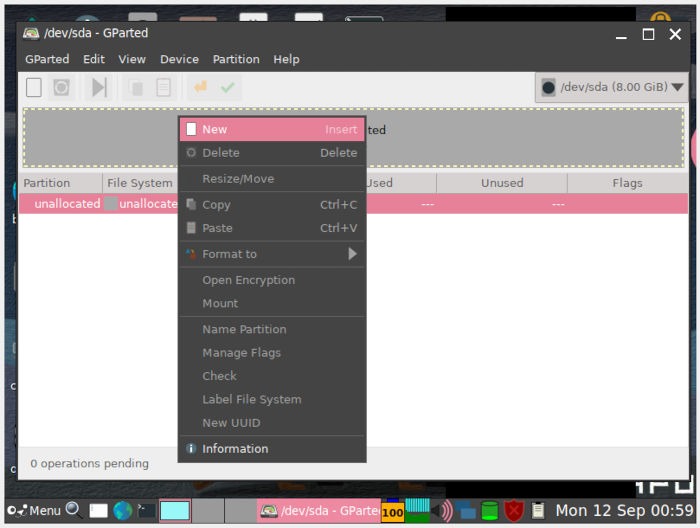The width and height of the screenshot is (700, 528).
Task: Open the Device menu
Action: pos(179,59)
